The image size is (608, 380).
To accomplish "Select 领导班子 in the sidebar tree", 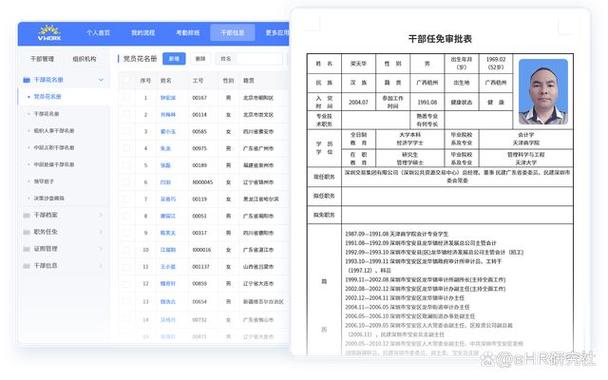I will [43, 181].
